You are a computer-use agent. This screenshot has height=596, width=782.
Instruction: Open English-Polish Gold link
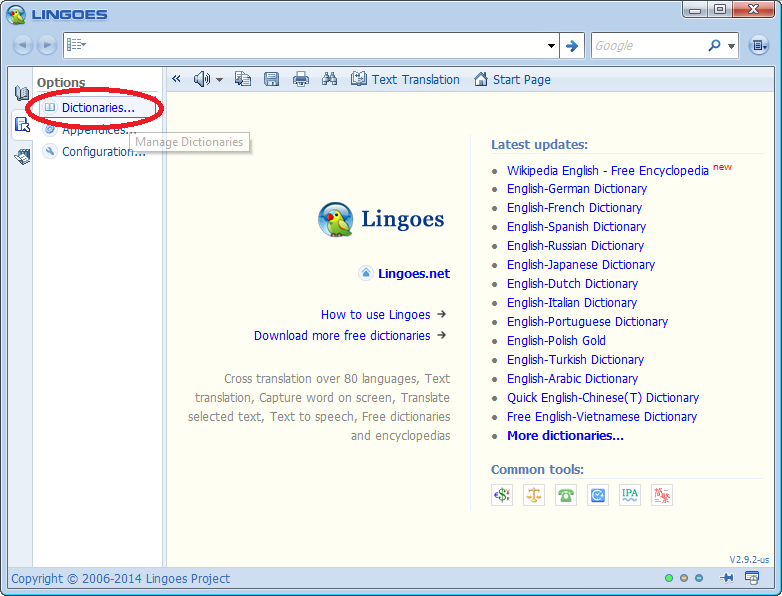[556, 340]
